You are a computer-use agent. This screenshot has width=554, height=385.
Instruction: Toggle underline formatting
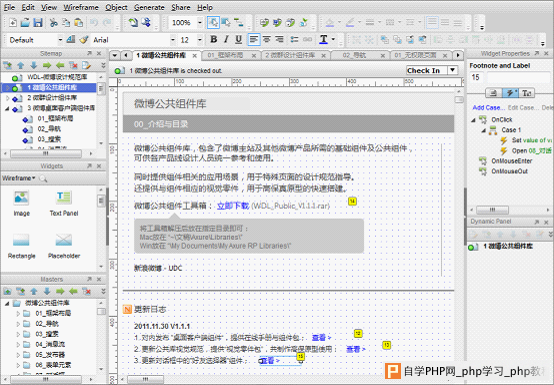[x=238, y=40]
